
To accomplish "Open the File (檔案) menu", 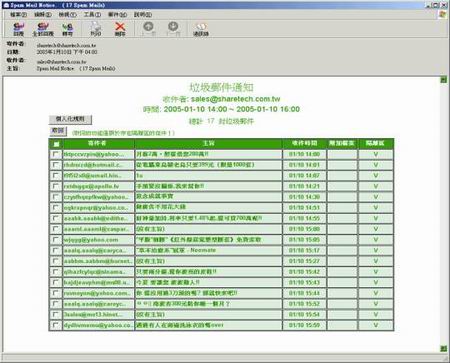I will point(18,15).
